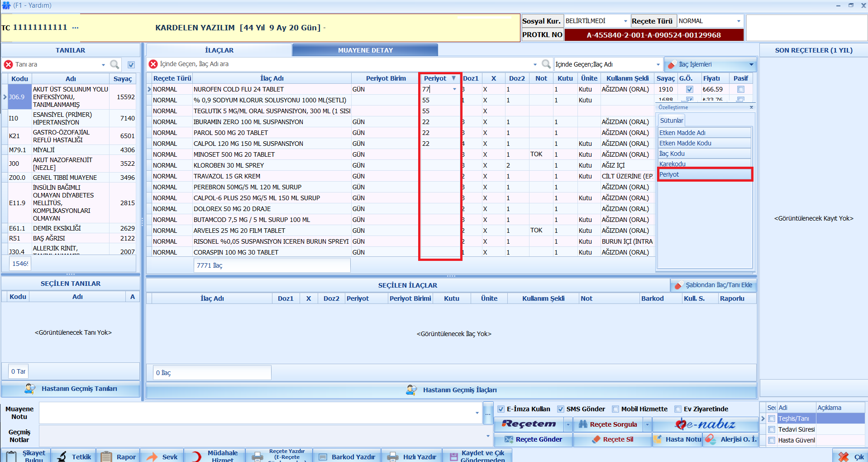Click the Müdahale Hizmet crescent icon

pos(196,457)
